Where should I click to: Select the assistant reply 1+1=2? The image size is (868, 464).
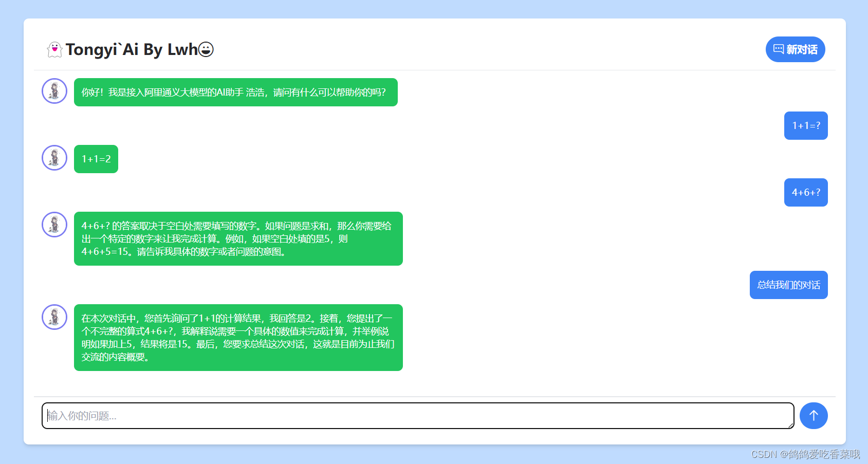[x=96, y=159]
